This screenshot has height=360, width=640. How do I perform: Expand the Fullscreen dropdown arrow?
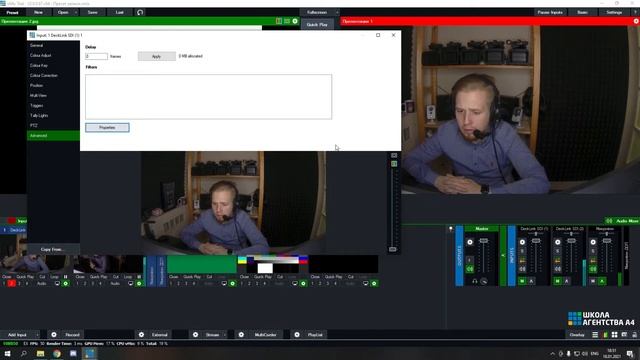click(x=337, y=12)
